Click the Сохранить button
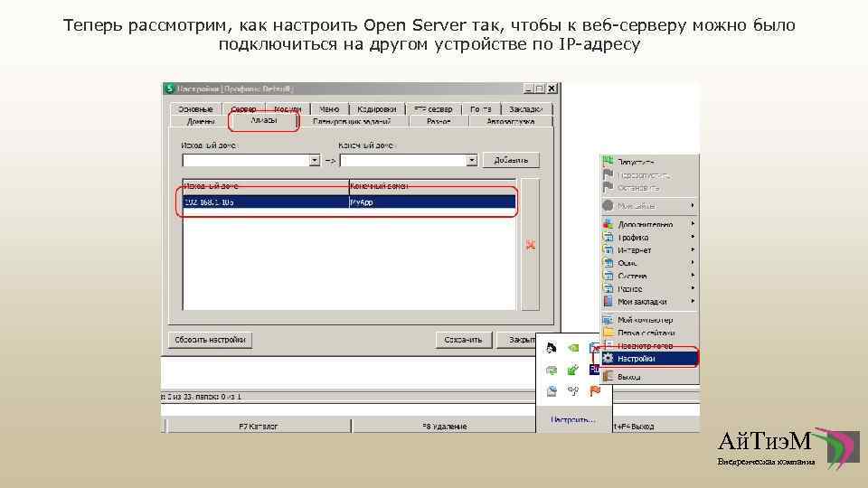Image resolution: width=868 pixels, height=488 pixels. tap(463, 340)
